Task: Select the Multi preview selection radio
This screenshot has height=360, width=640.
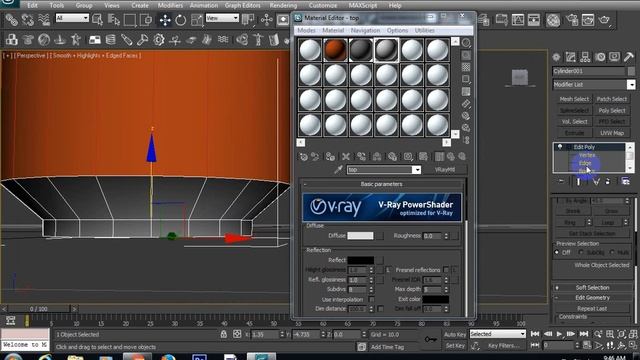Action: [x=612, y=253]
